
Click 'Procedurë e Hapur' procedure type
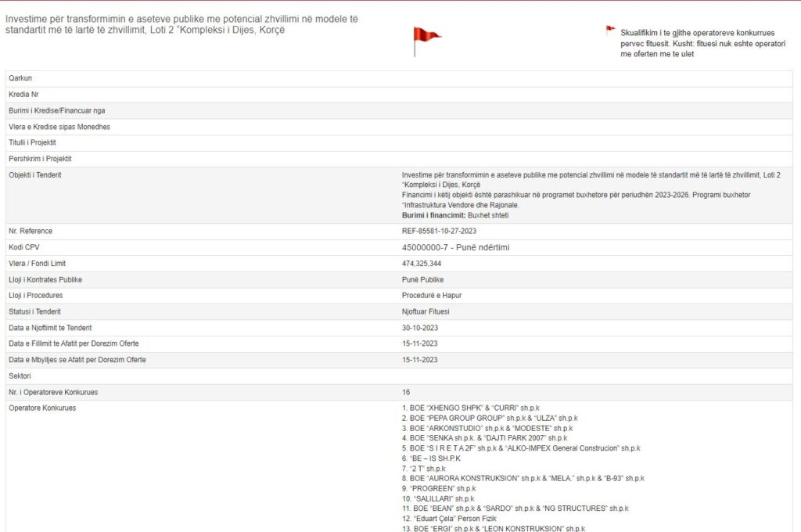[x=433, y=296]
